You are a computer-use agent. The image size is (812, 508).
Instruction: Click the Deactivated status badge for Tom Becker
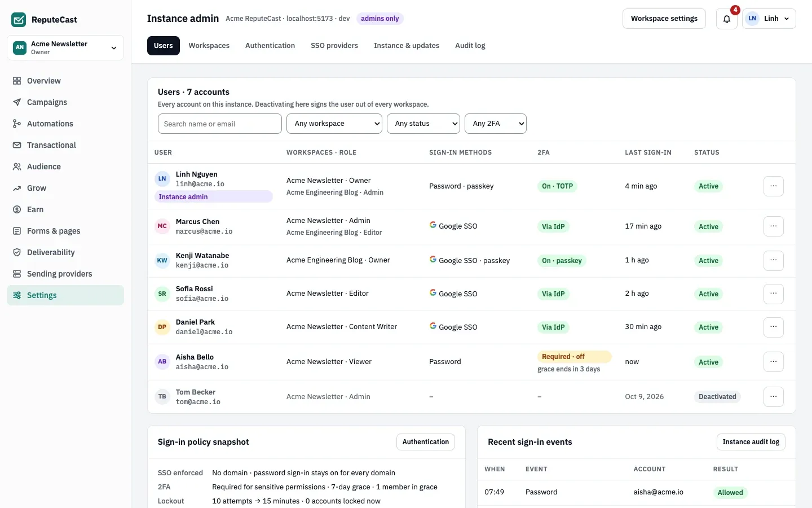717,397
